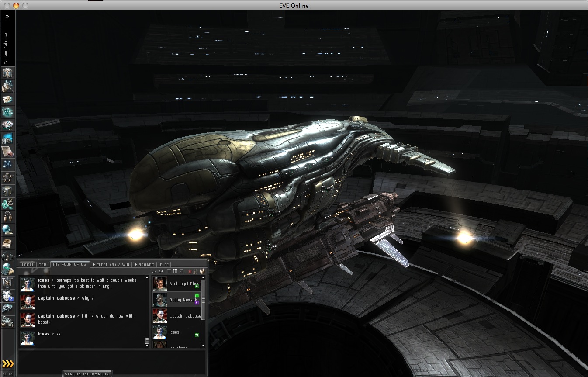Screen dimensions: 588x377
Task: Open the Items hangar icon
Action: tap(8, 322)
